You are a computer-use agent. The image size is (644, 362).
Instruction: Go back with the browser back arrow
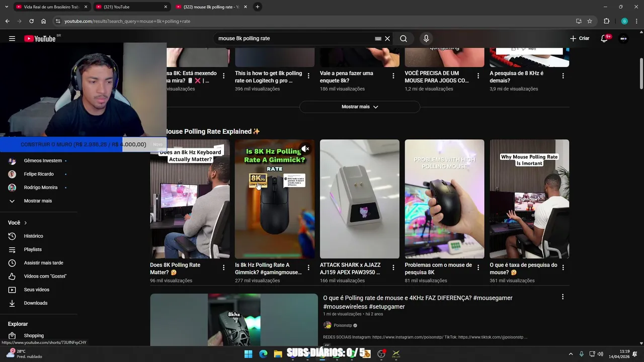7,21
